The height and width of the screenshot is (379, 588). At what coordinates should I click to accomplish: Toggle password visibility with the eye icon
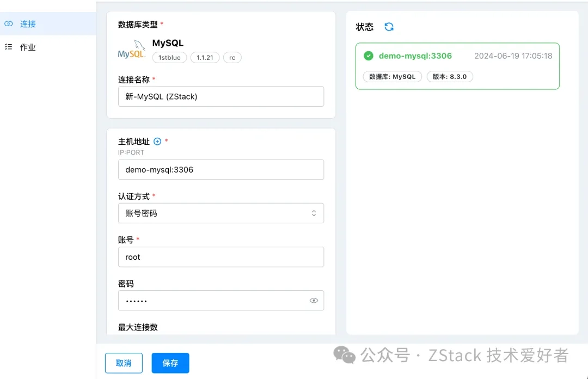point(314,300)
